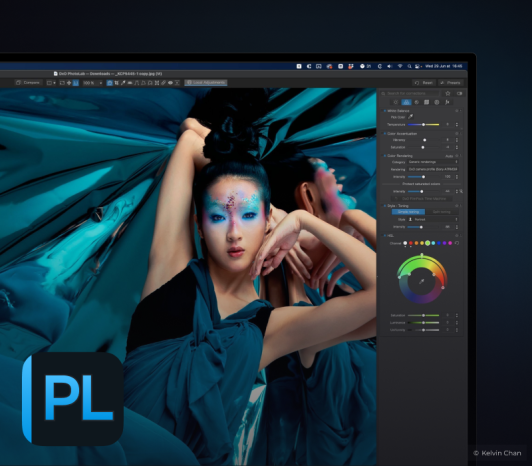Select the Simple toning tab
Image resolution: width=532 pixels, height=466 pixels.
[x=408, y=212]
